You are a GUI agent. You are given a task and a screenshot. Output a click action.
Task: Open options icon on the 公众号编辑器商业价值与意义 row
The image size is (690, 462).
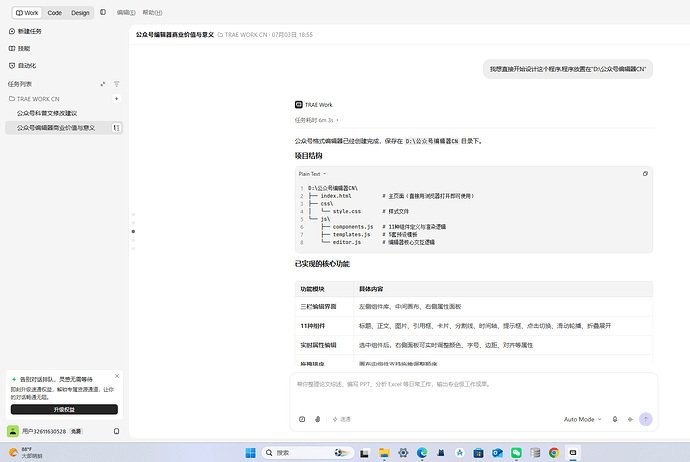coord(117,128)
